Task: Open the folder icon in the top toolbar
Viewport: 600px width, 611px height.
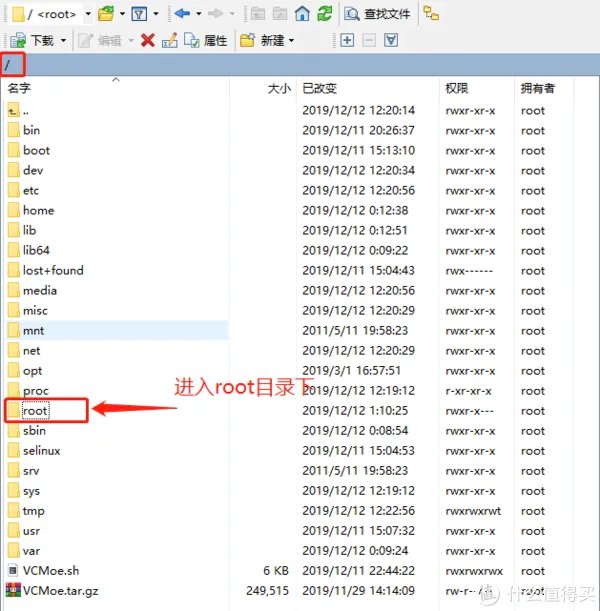Action: (105, 14)
